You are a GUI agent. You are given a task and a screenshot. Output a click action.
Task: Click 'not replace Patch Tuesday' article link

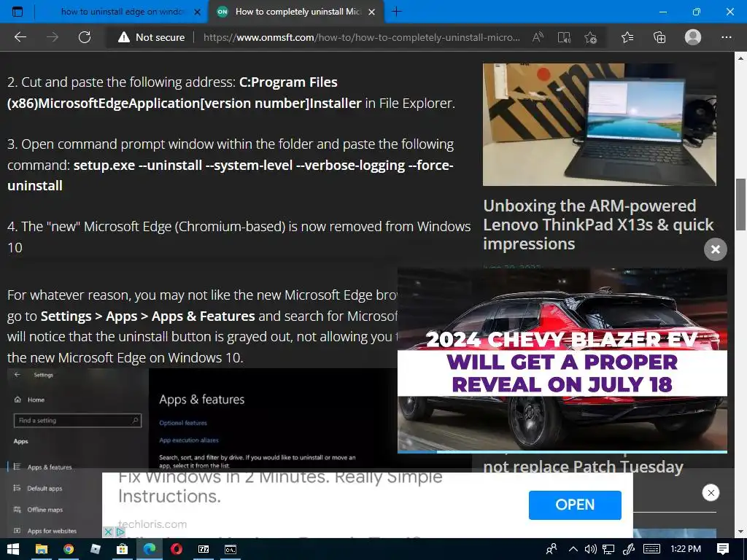click(583, 466)
